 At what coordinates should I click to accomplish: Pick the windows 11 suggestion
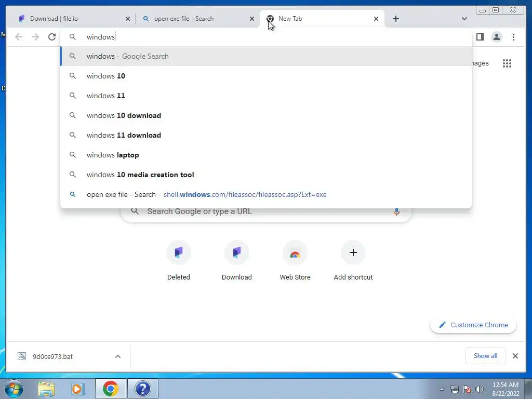pyautogui.click(x=266, y=96)
